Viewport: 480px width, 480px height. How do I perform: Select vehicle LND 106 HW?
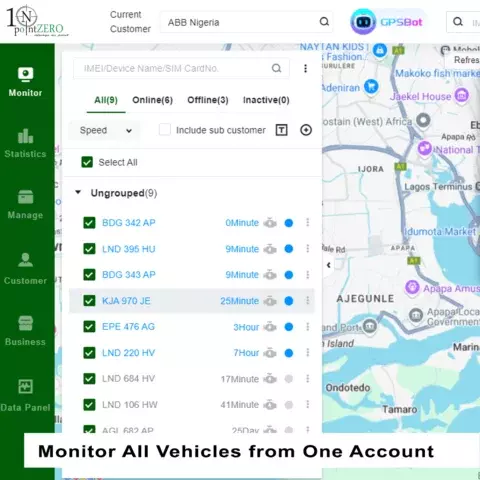(130, 405)
